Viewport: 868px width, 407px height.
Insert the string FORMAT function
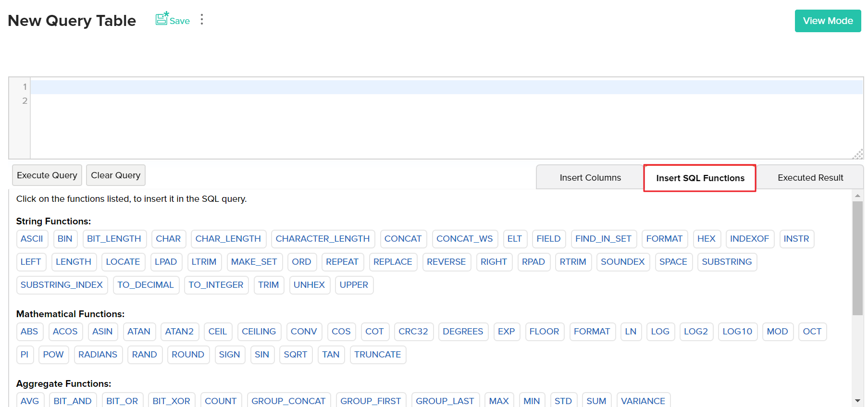pyautogui.click(x=664, y=239)
